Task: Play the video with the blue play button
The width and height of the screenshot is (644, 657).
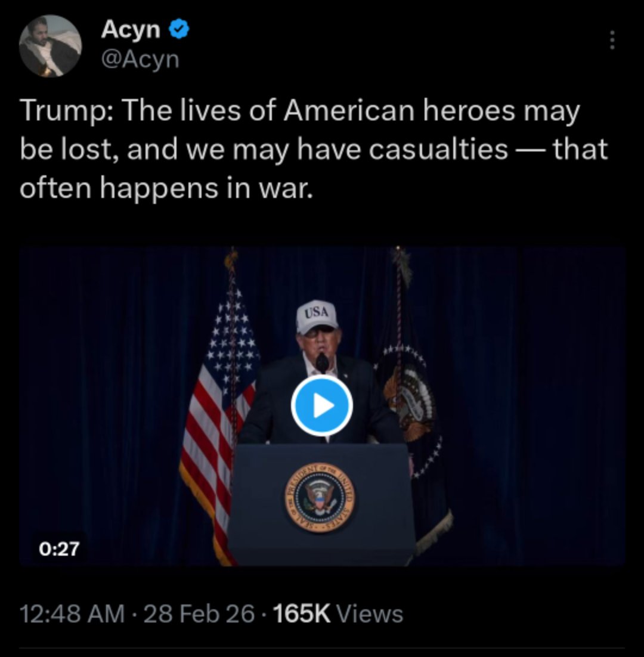Action: pyautogui.click(x=322, y=405)
